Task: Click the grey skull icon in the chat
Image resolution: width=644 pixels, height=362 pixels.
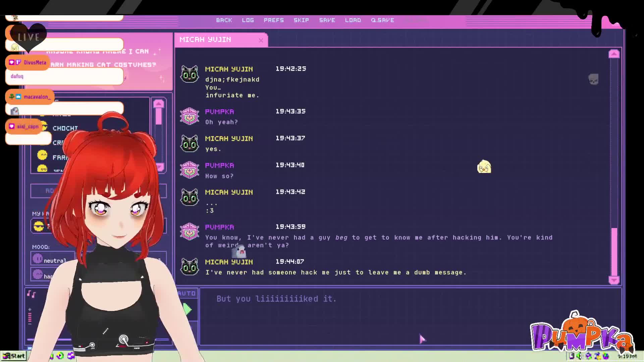Action: pyautogui.click(x=593, y=79)
